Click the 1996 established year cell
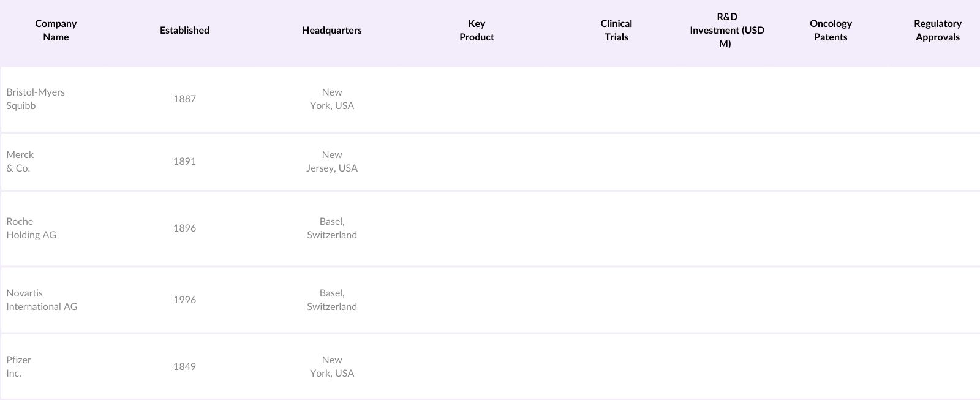This screenshot has width=980, height=400. pos(184,300)
